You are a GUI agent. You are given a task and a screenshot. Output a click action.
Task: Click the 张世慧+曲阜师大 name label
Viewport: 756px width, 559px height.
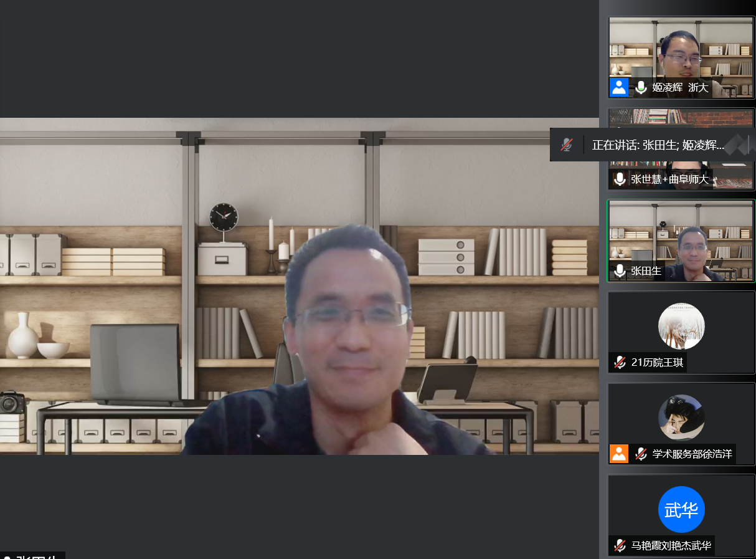669,179
